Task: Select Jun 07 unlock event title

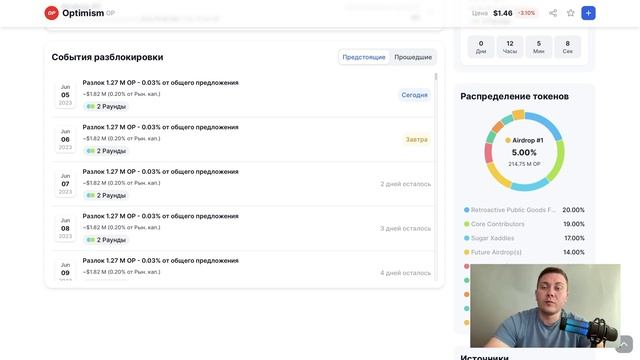Action: tap(160, 171)
